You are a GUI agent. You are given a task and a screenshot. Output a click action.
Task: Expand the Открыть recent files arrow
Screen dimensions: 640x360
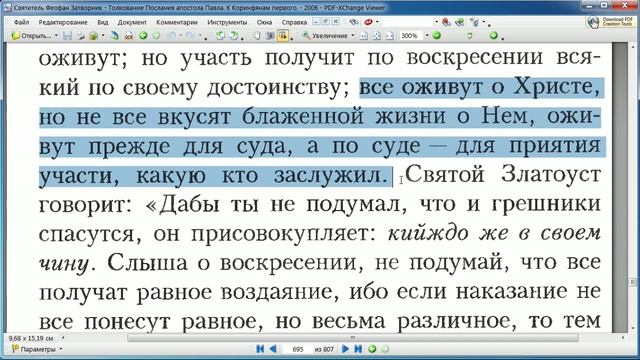[x=56, y=36]
